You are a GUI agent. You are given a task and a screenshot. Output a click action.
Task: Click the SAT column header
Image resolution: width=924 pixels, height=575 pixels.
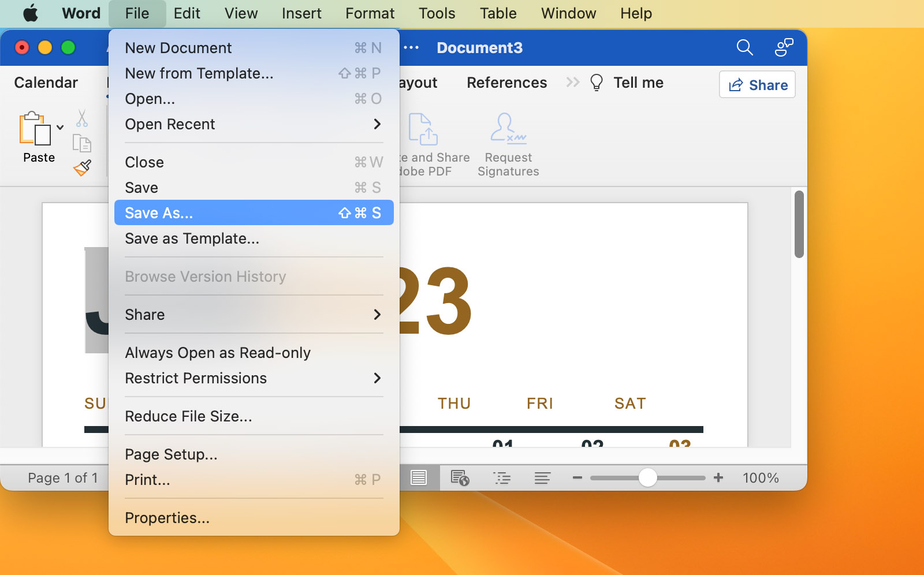(630, 404)
